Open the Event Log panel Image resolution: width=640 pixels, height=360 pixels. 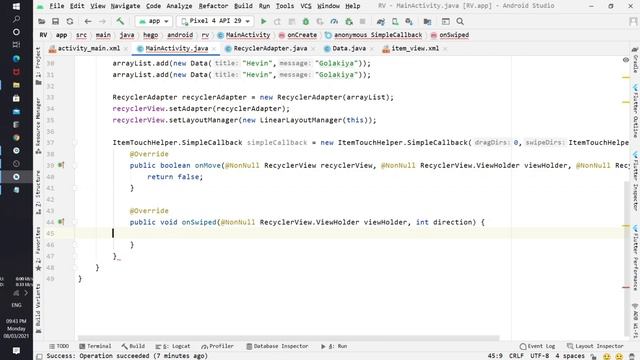[x=537, y=346]
